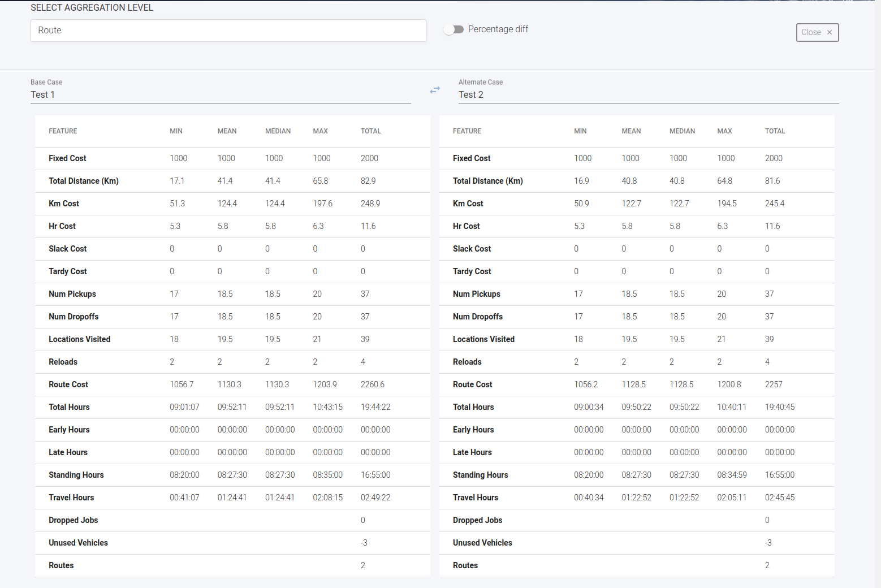Click the swap cases arrows icon
Screen dimensions: 881x588
[x=434, y=90]
